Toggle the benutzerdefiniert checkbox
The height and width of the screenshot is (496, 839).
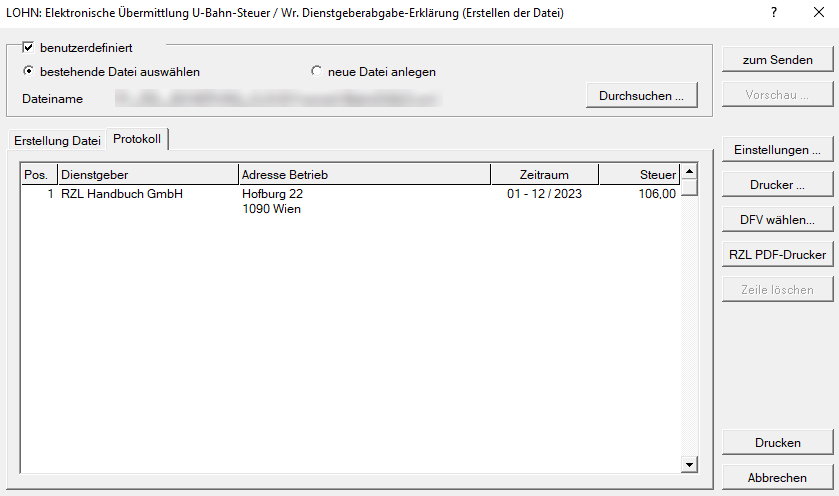[28, 48]
